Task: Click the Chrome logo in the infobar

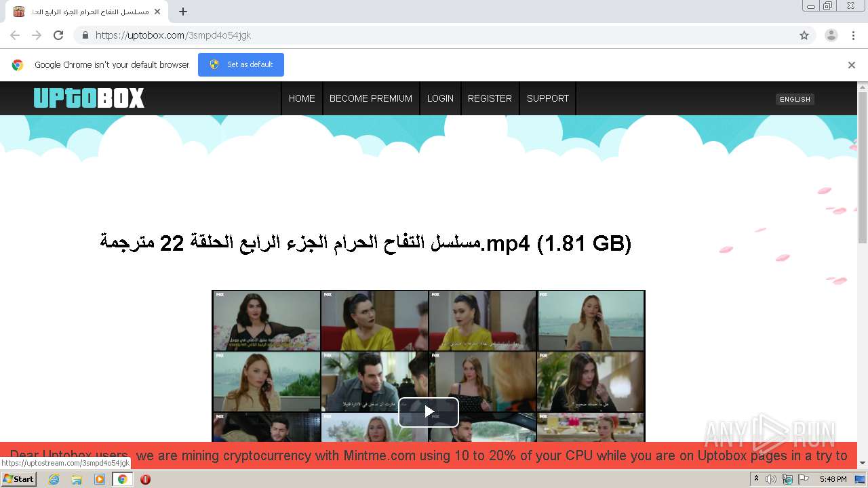Action: point(18,65)
